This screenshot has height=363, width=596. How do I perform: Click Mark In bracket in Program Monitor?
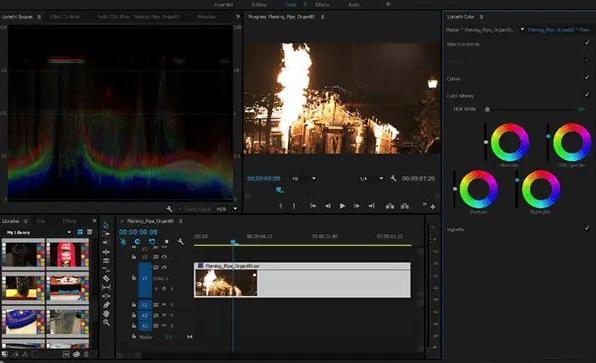point(281,206)
